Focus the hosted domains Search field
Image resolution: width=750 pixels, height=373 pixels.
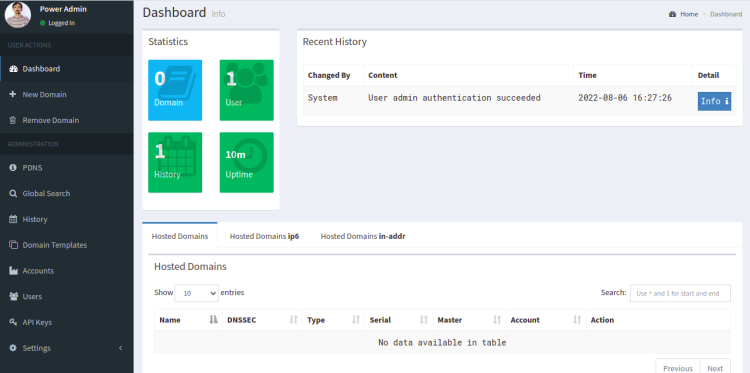[x=680, y=293]
